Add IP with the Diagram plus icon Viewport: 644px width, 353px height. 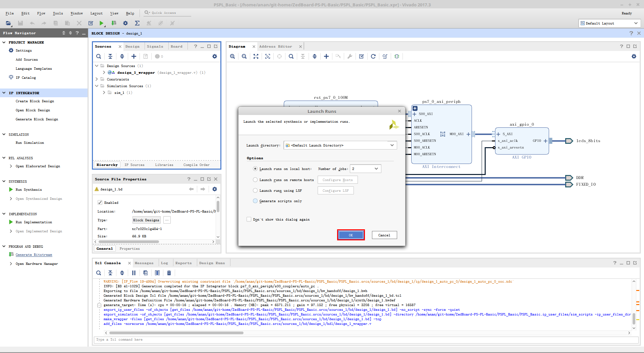click(326, 56)
